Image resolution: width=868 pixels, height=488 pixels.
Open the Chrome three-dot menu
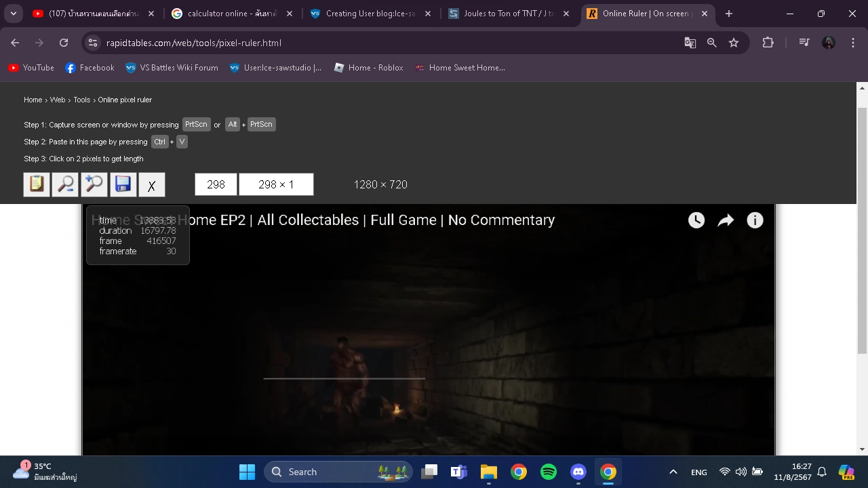point(852,43)
